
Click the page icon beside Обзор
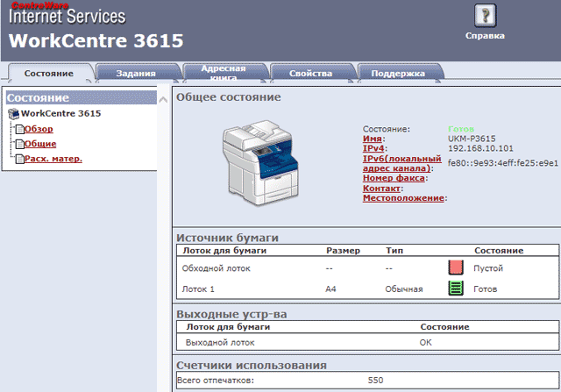click(19, 129)
